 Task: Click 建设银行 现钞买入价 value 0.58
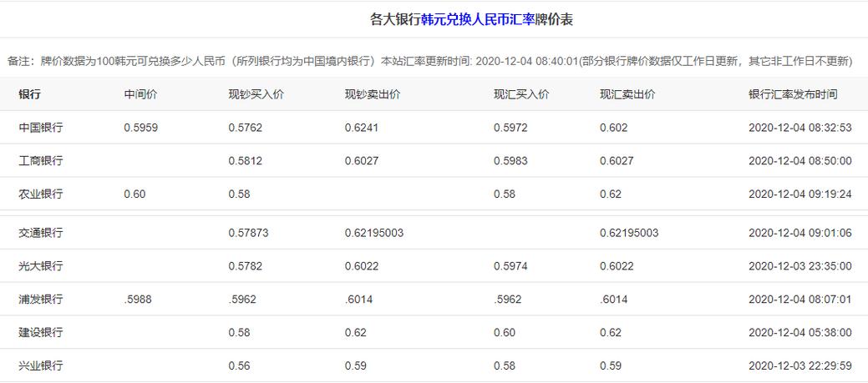239,332
